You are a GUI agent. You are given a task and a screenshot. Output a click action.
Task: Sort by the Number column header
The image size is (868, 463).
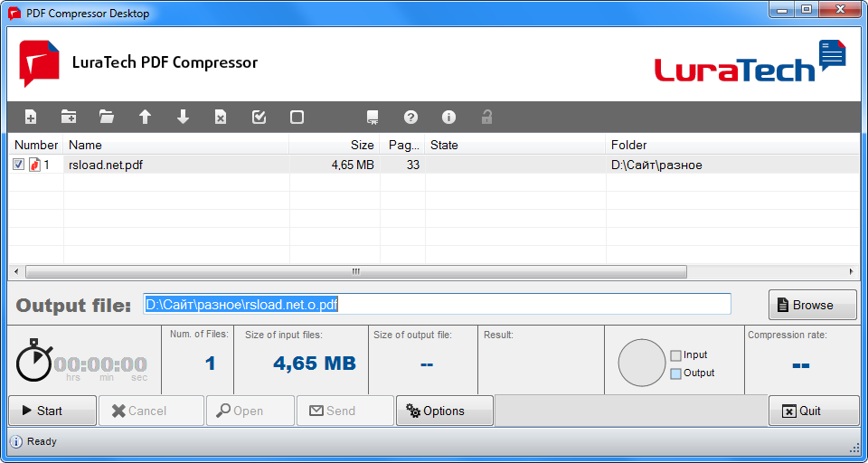coord(36,145)
